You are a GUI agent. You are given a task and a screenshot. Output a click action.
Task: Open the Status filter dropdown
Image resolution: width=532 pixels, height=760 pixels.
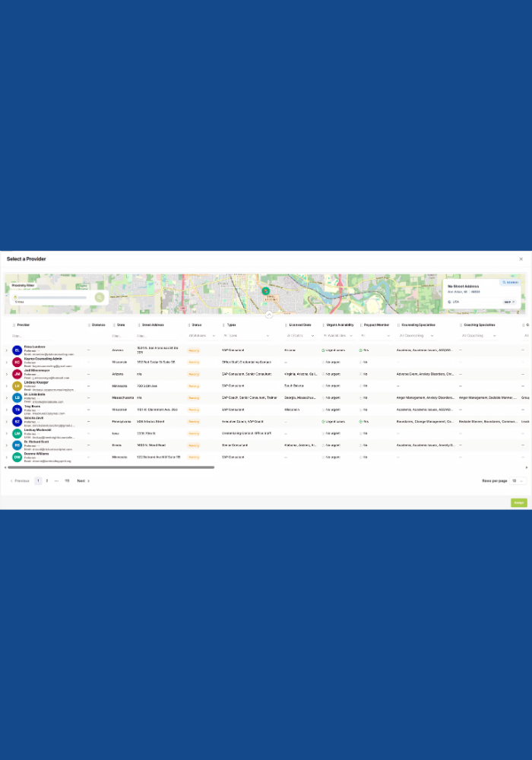click(x=202, y=335)
